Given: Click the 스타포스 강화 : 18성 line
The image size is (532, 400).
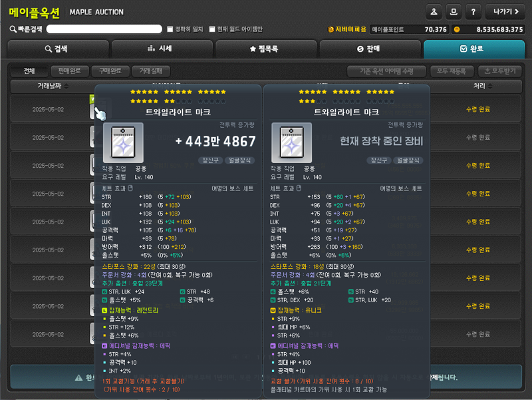Looking at the screenshot, I should (312, 266).
